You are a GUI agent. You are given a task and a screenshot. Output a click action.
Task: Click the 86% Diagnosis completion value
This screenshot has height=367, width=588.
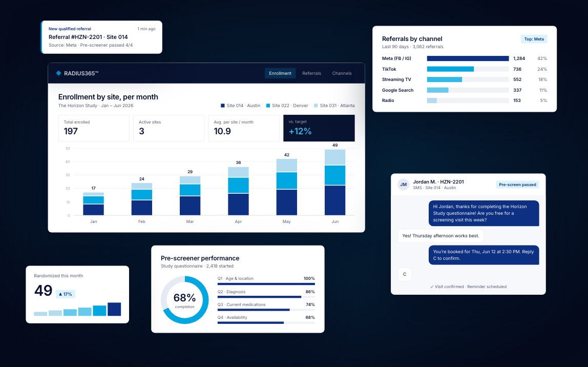click(x=310, y=292)
